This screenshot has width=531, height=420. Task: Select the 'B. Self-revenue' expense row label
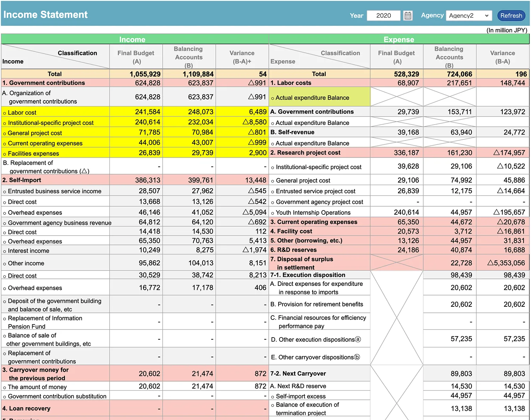tap(292, 132)
